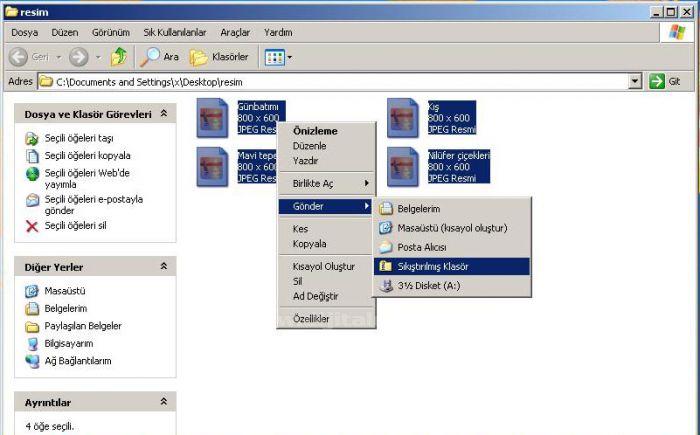Image resolution: width=700 pixels, height=435 pixels.
Task: Collapse the Ayrıntılar panel
Action: tap(163, 402)
